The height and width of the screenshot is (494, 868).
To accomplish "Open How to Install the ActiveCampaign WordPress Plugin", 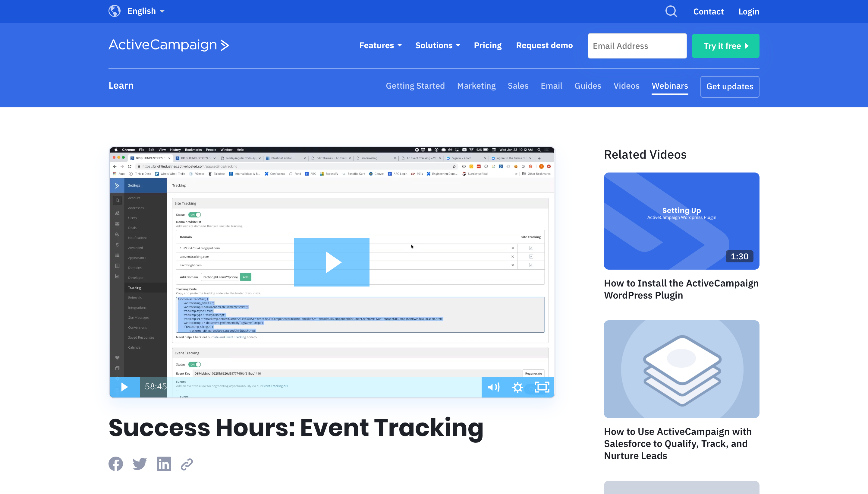I will coord(681,289).
